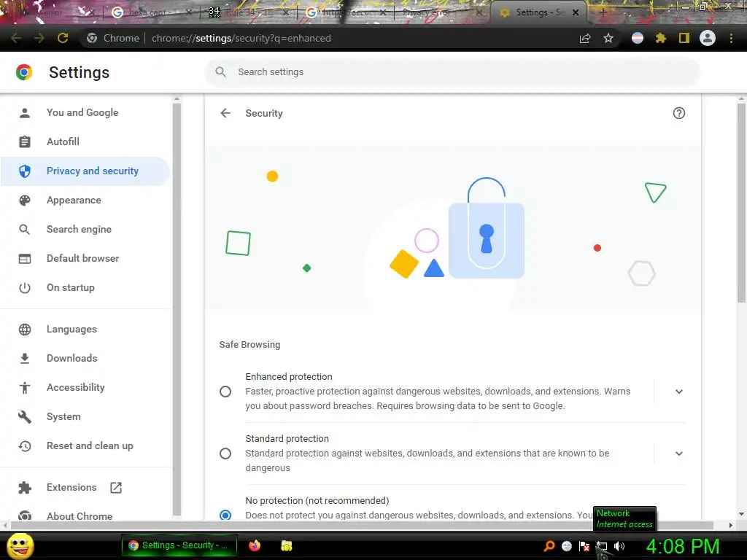Click the browser back navigation arrow
This screenshot has width=747, height=560.
coord(16,38)
